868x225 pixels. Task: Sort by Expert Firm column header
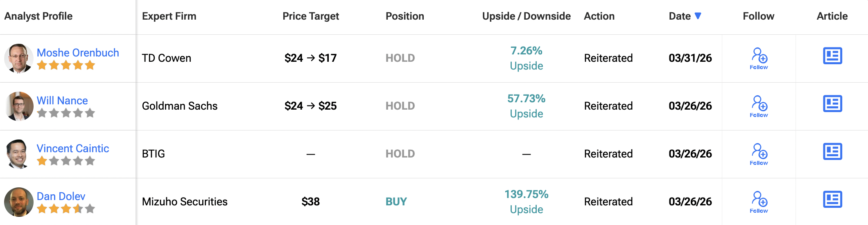coord(169,16)
